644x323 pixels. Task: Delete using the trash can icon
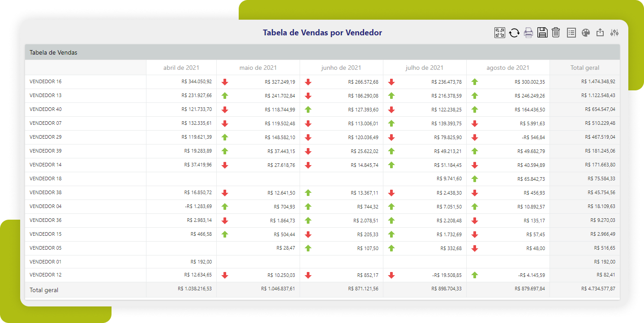pyautogui.click(x=556, y=33)
